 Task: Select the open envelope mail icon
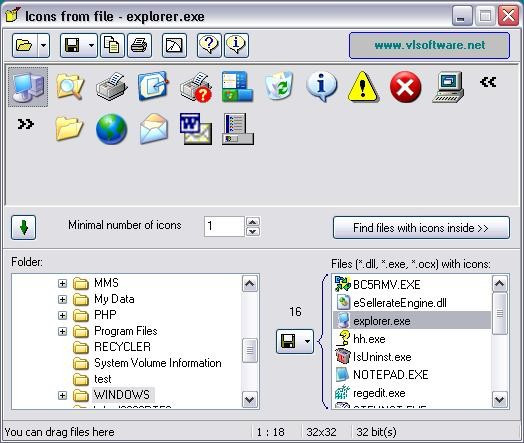point(153,129)
